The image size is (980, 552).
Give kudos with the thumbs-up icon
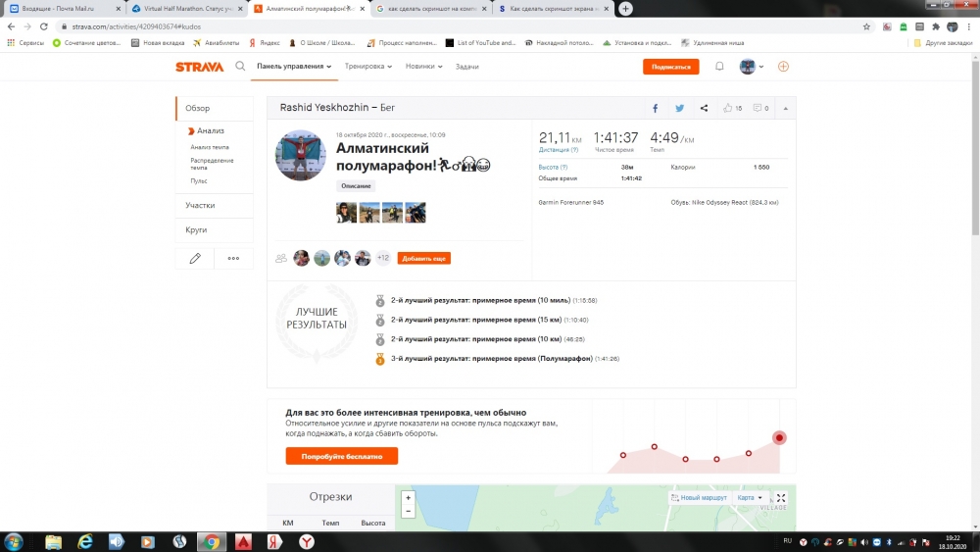click(731, 108)
